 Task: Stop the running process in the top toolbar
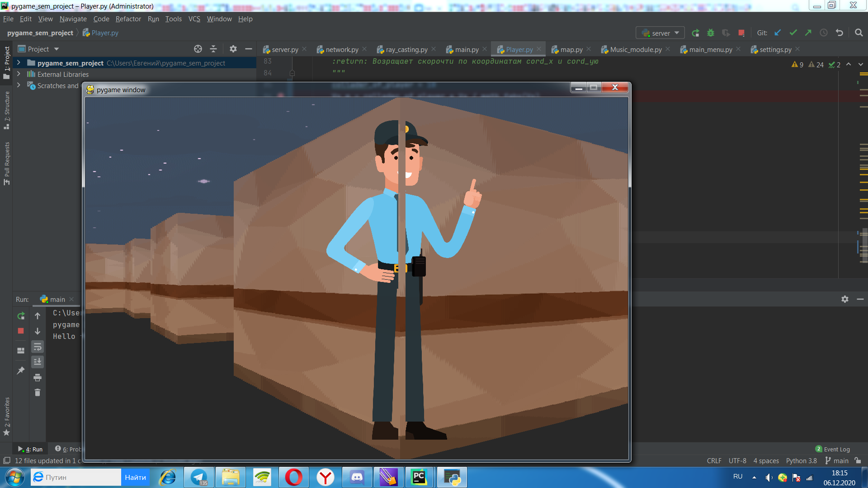coord(741,33)
